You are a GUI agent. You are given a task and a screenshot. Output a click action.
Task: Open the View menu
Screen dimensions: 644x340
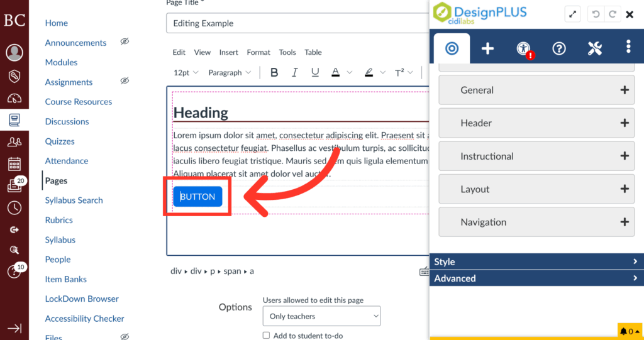coord(202,52)
